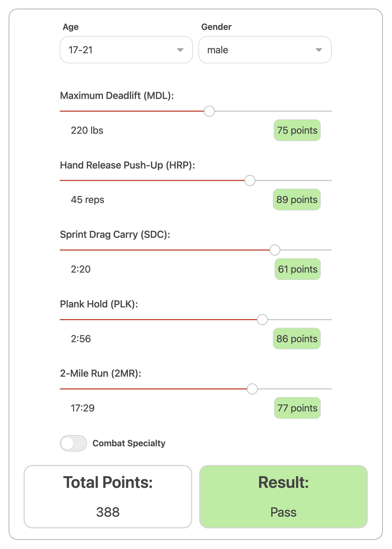Click the 75 points badge for deadlift
This screenshot has width=392, height=549.
pyautogui.click(x=297, y=130)
